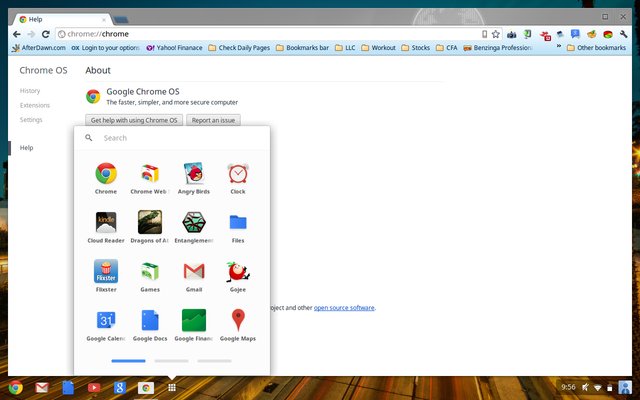
Task: Open Google Search shelf icon
Action: (120, 387)
